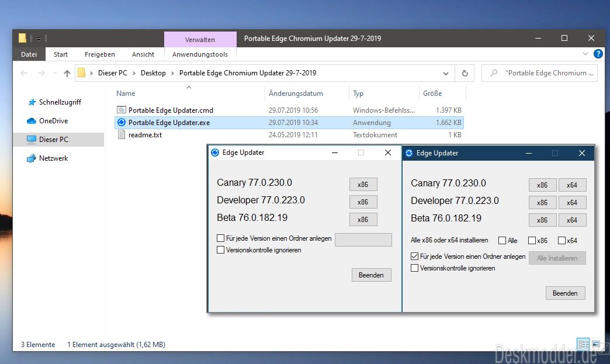Viewport: 610px width, 364px height.
Task: Switch to large icons view in the status bar
Action: pos(596,344)
